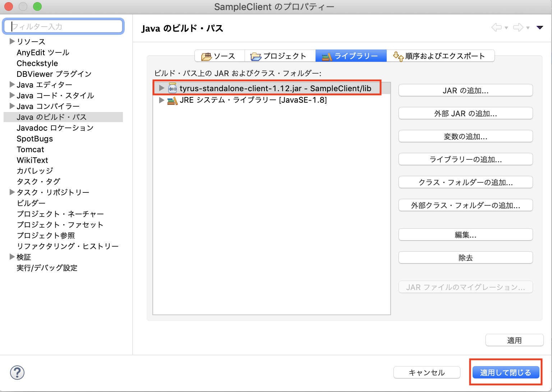The width and height of the screenshot is (552, 392).
Task: Select タスク・タグ in the sidebar
Action: 38,182
